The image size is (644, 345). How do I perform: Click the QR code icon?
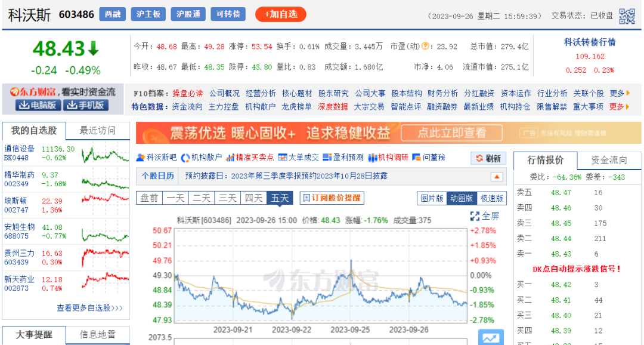[x=627, y=16]
